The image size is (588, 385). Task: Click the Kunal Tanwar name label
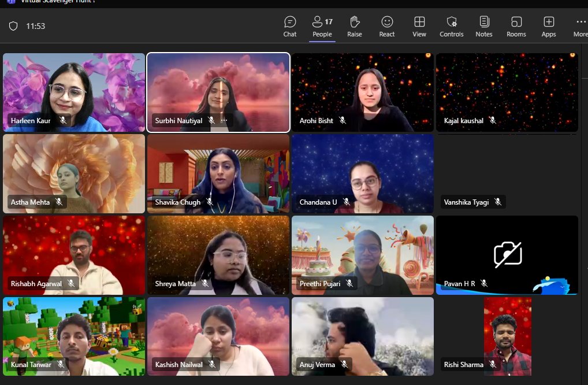pyautogui.click(x=31, y=364)
